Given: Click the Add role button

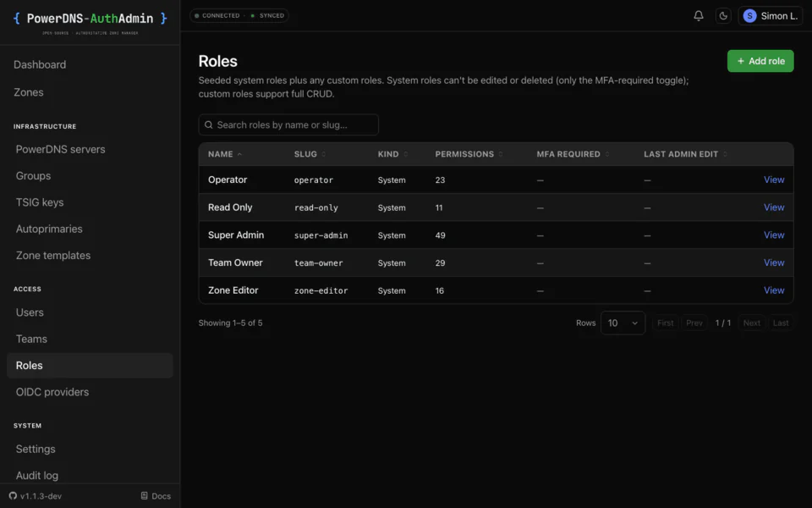Looking at the screenshot, I should coord(760,61).
